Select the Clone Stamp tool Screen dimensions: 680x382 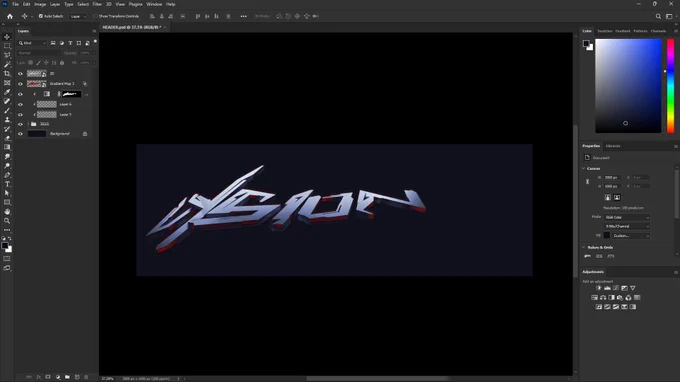tap(7, 120)
